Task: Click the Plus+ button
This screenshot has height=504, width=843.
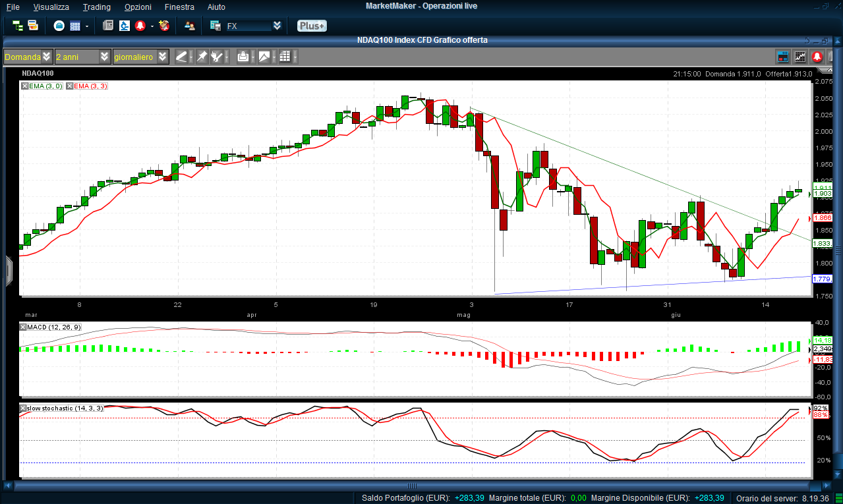Action: (x=311, y=26)
